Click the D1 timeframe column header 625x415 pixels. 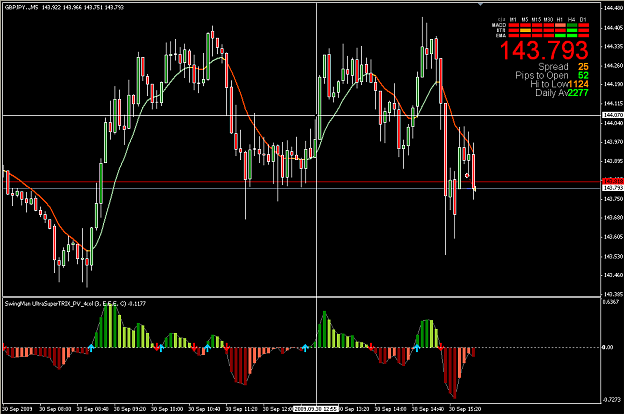(583, 20)
